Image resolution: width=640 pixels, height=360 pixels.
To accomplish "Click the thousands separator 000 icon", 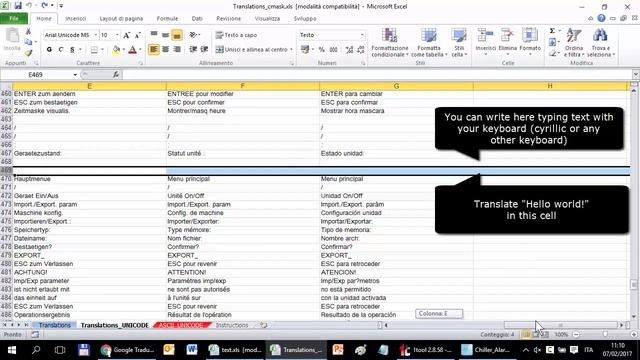I will (x=333, y=49).
